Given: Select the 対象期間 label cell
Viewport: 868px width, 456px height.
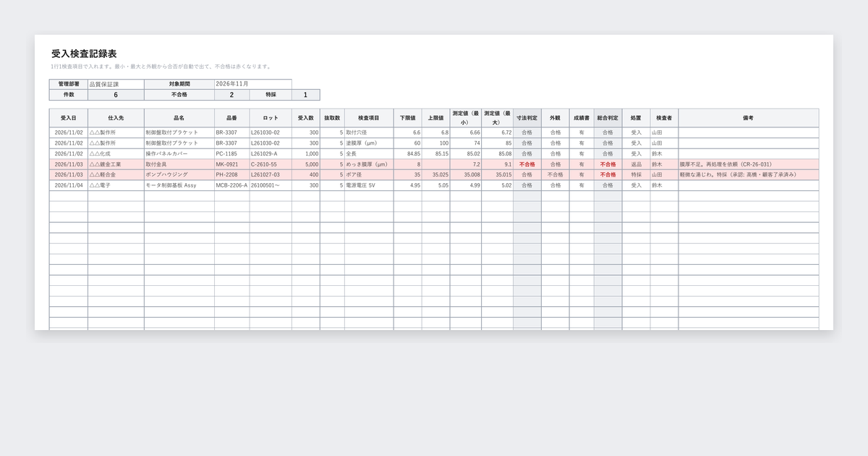Looking at the screenshot, I should point(179,84).
